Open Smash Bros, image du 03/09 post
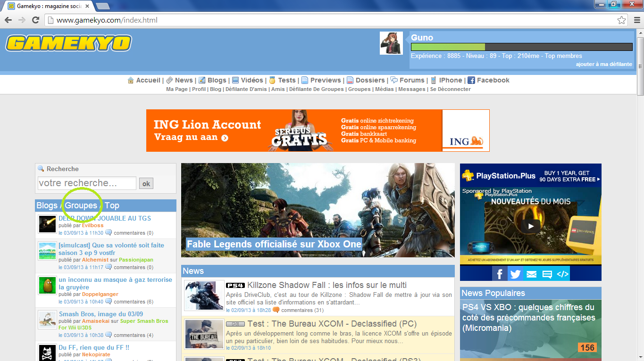Viewport: 644px width, 361px height. click(101, 314)
